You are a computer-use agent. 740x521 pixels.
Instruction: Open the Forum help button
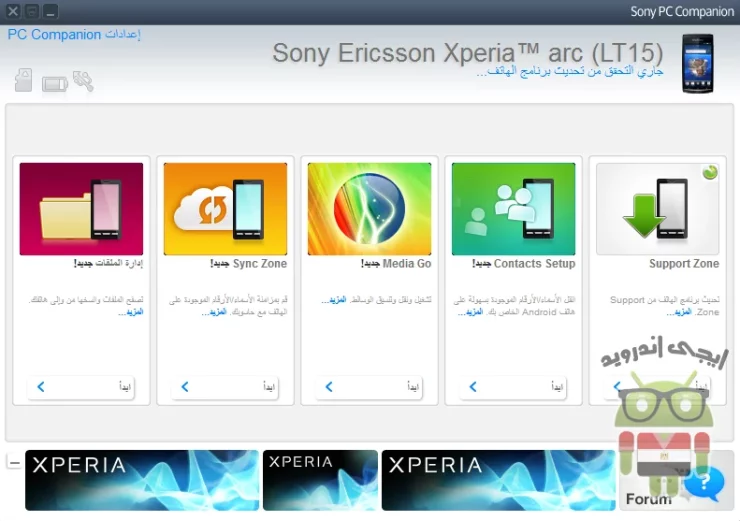(676, 481)
